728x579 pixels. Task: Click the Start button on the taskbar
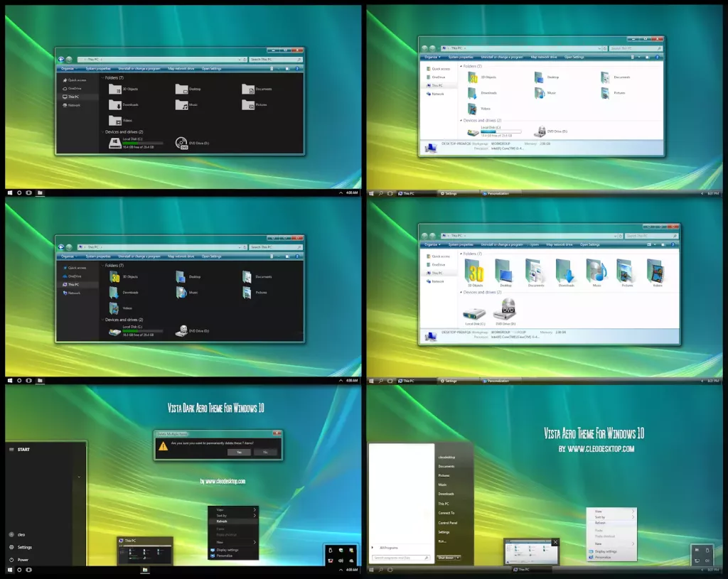[x=9, y=571]
